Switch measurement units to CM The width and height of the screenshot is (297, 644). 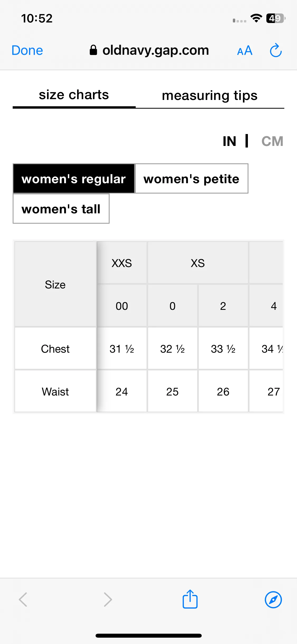point(272,141)
